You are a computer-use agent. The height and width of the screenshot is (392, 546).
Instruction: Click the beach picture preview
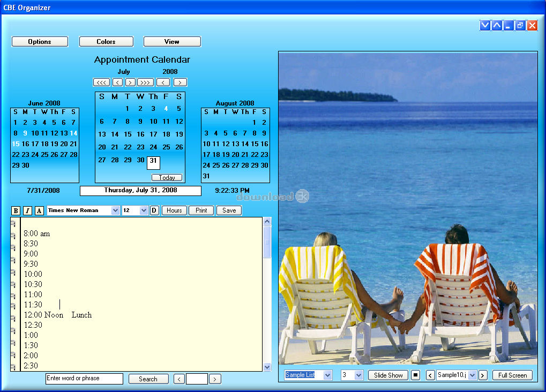pos(408,208)
